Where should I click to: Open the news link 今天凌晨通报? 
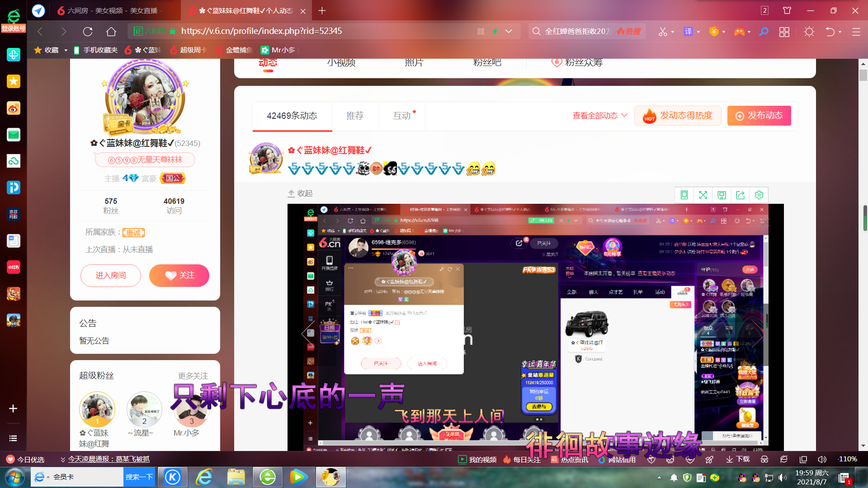pyautogui.click(x=109, y=460)
